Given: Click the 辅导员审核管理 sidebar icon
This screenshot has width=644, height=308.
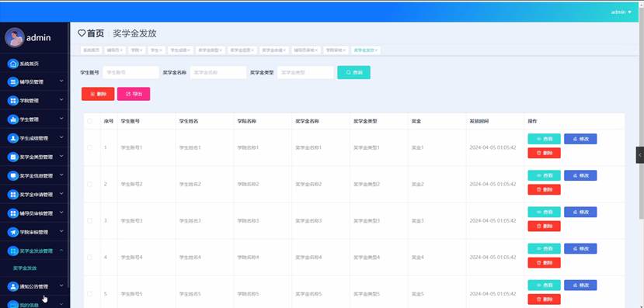Looking at the screenshot, I should click(x=13, y=213).
